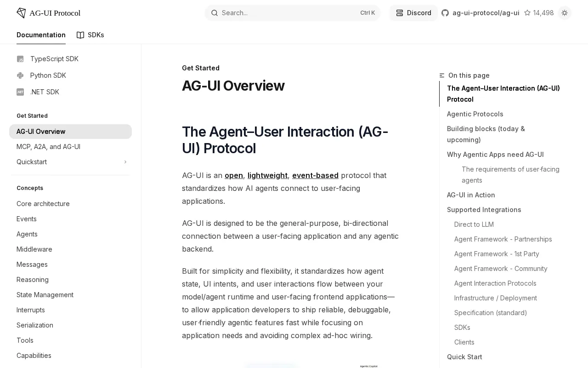The width and height of the screenshot is (588, 368).
Task: Click the Discord server icon
Action: click(400, 13)
